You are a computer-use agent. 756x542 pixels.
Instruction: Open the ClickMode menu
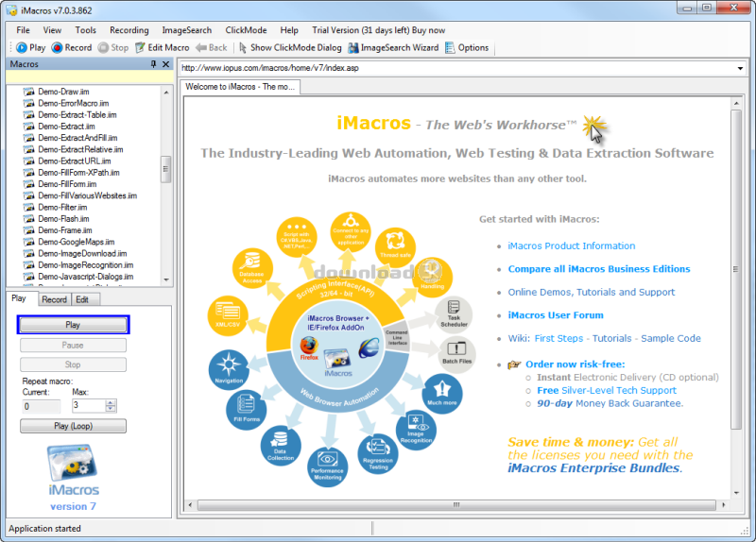[246, 30]
